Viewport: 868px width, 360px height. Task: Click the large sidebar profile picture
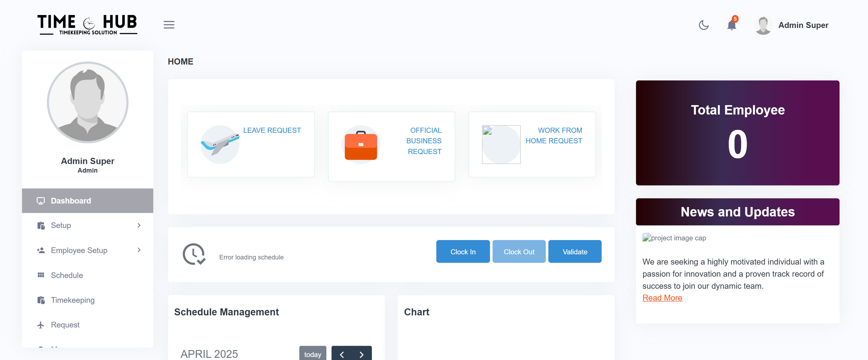87,102
